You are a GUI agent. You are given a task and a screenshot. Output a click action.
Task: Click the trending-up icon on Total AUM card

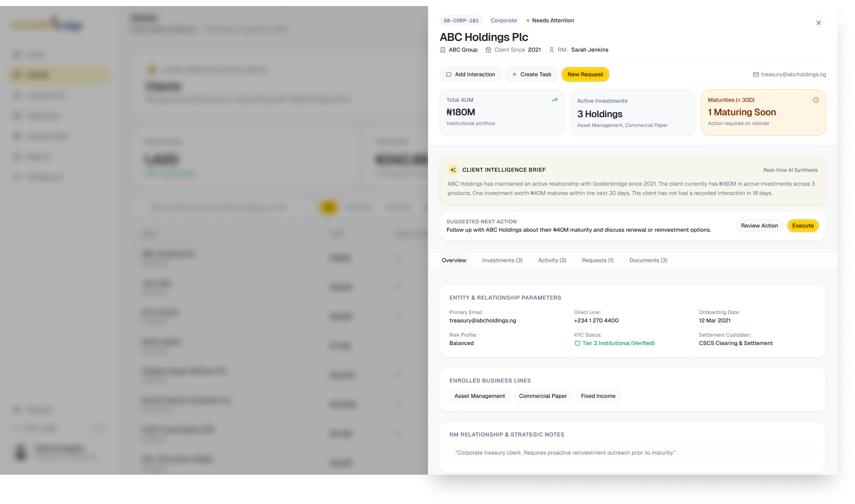(x=554, y=100)
